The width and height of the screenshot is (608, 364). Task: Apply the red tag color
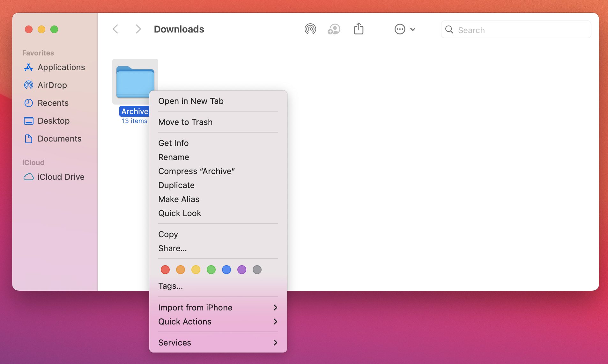(165, 270)
